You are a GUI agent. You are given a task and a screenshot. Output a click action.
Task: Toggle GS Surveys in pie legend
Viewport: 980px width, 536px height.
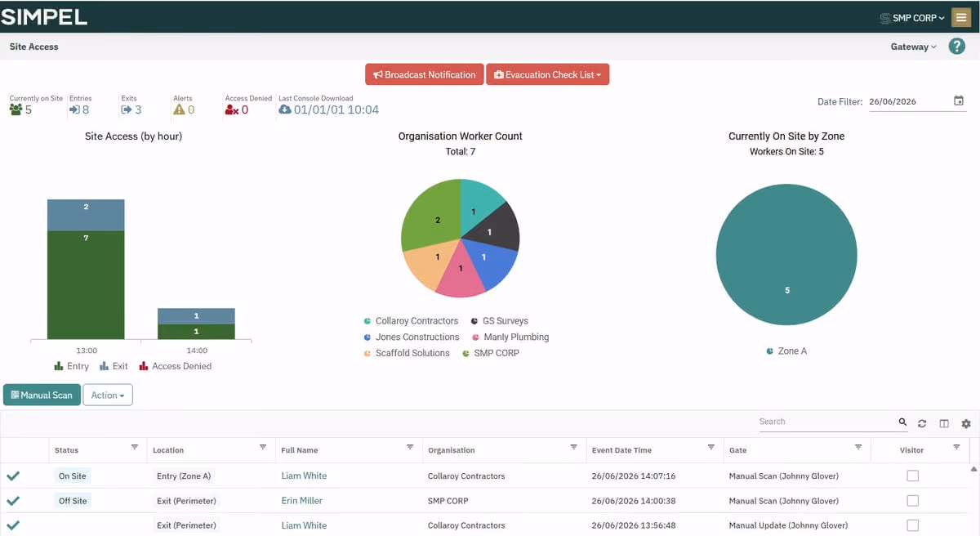point(500,321)
